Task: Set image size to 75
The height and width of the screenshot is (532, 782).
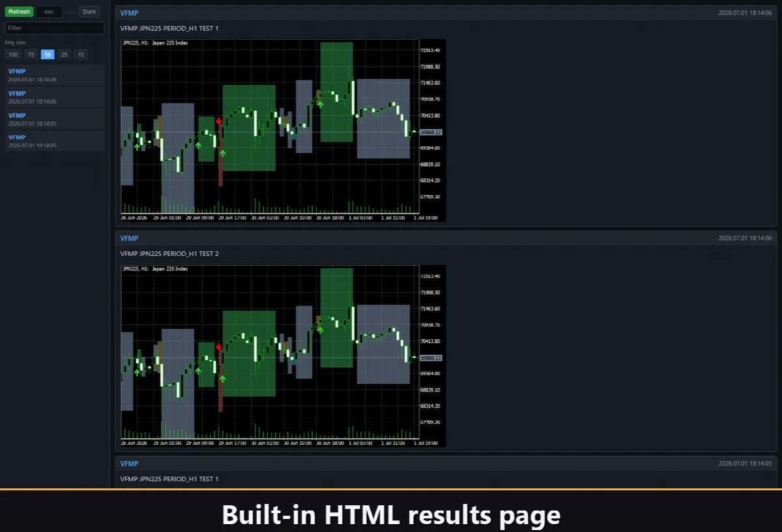Action: click(x=31, y=55)
